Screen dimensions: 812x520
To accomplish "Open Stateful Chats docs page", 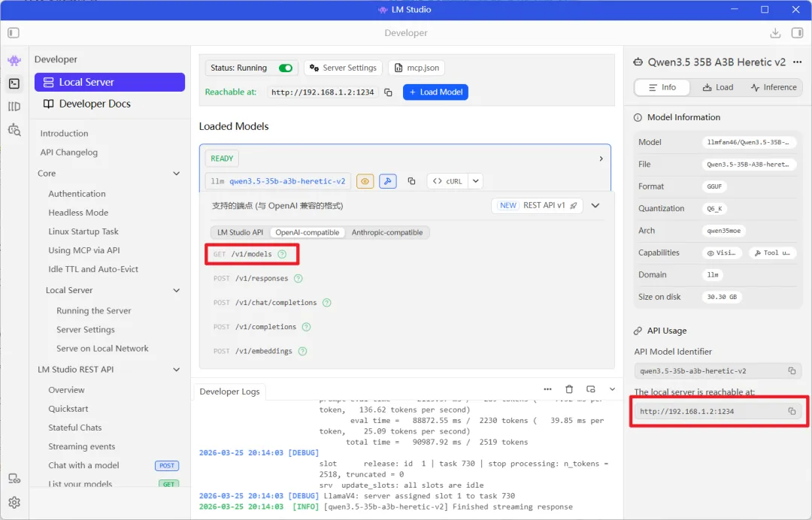I will (75, 428).
